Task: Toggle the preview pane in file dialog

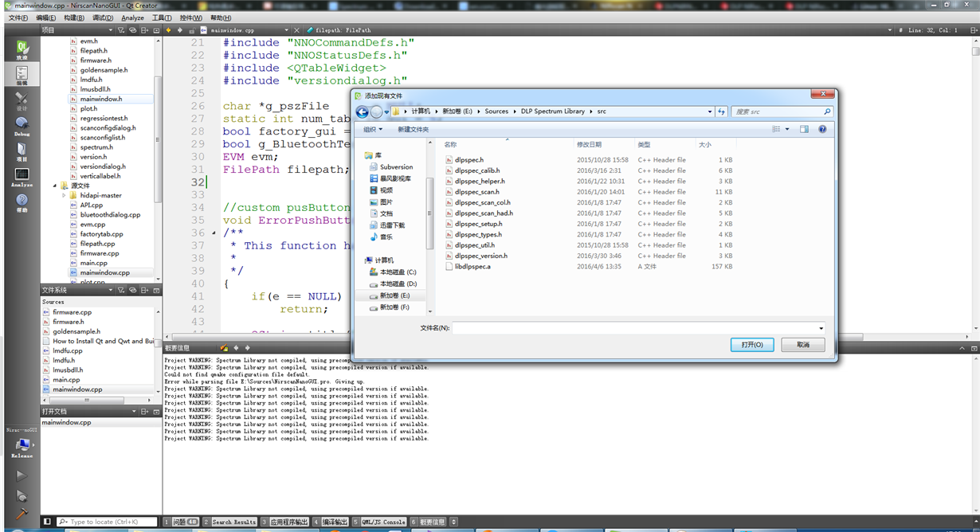Action: point(804,129)
